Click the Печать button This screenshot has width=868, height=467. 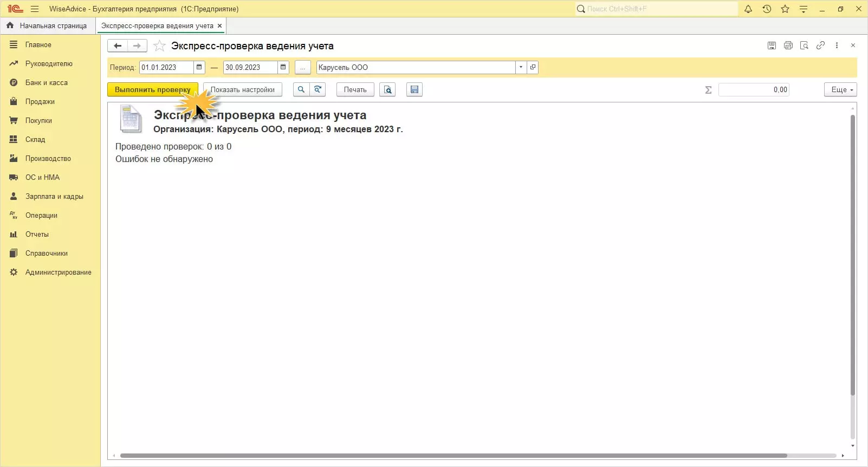[x=355, y=90]
